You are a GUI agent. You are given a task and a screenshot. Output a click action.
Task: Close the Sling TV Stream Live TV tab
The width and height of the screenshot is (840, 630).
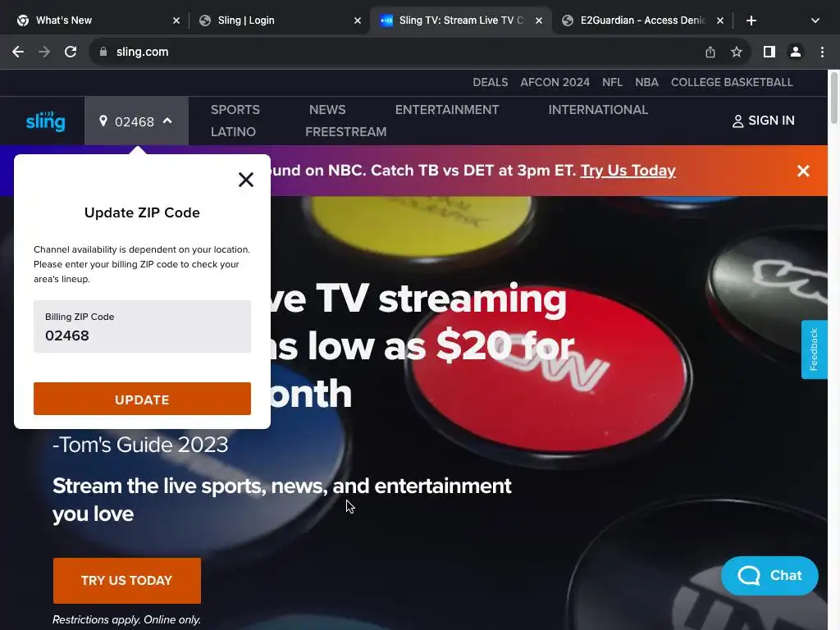pyautogui.click(x=539, y=21)
